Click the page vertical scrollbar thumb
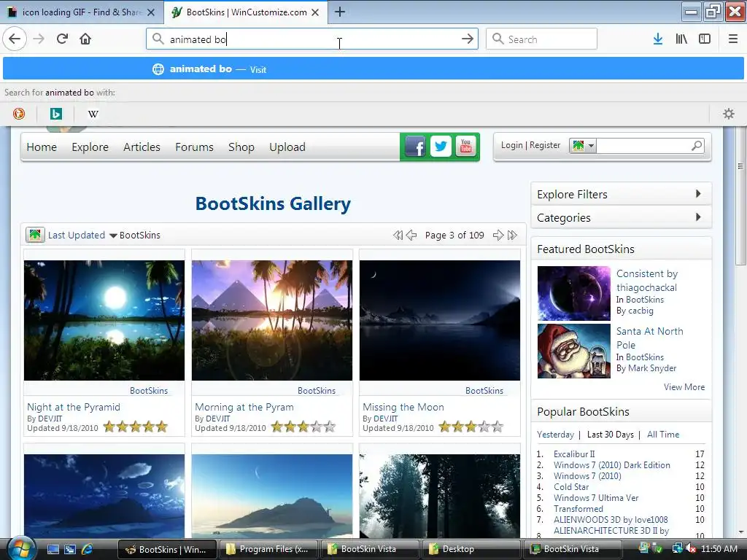747x560 pixels. [740, 195]
